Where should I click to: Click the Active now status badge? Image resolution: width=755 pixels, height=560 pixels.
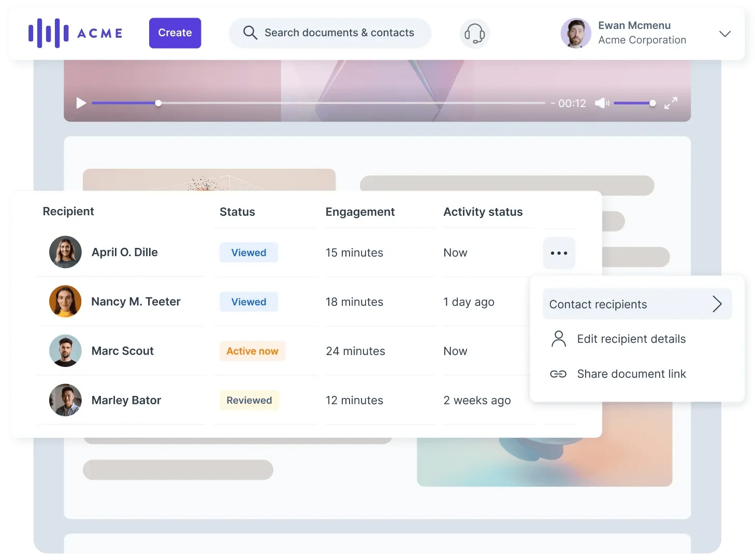pyautogui.click(x=252, y=351)
